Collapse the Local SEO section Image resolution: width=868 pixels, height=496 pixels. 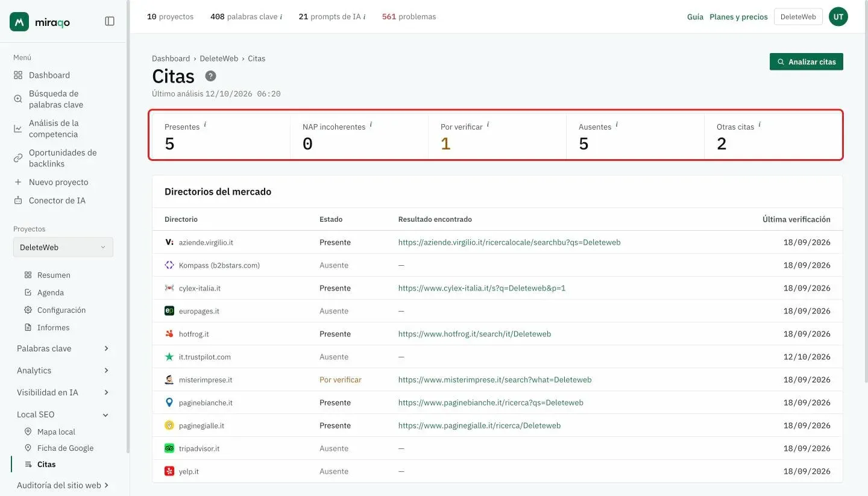tap(63, 415)
